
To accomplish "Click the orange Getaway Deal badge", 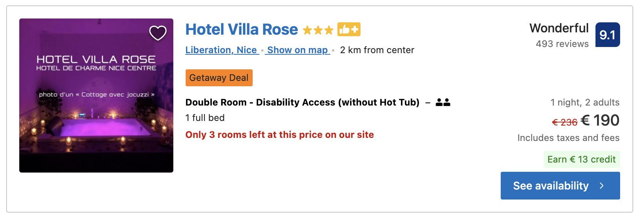I will (219, 78).
